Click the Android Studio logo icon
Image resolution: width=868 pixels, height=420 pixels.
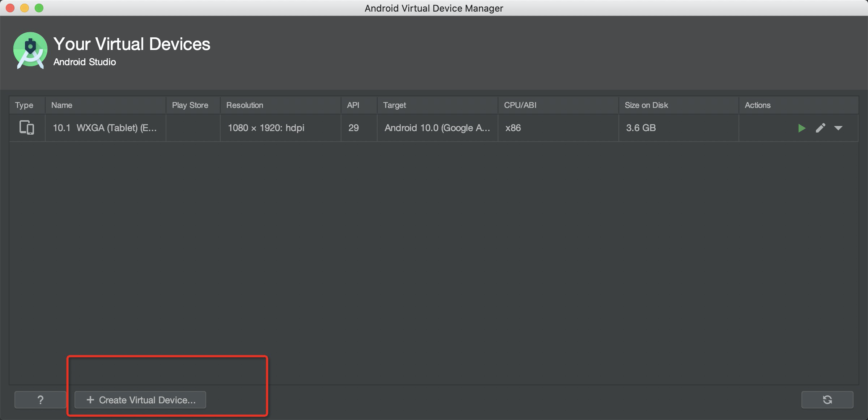tap(30, 50)
